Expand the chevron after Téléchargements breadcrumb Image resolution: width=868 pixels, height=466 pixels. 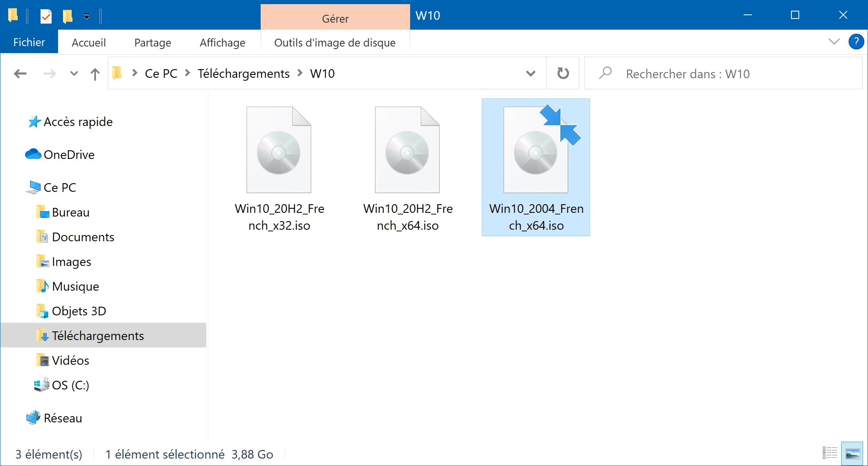point(300,73)
